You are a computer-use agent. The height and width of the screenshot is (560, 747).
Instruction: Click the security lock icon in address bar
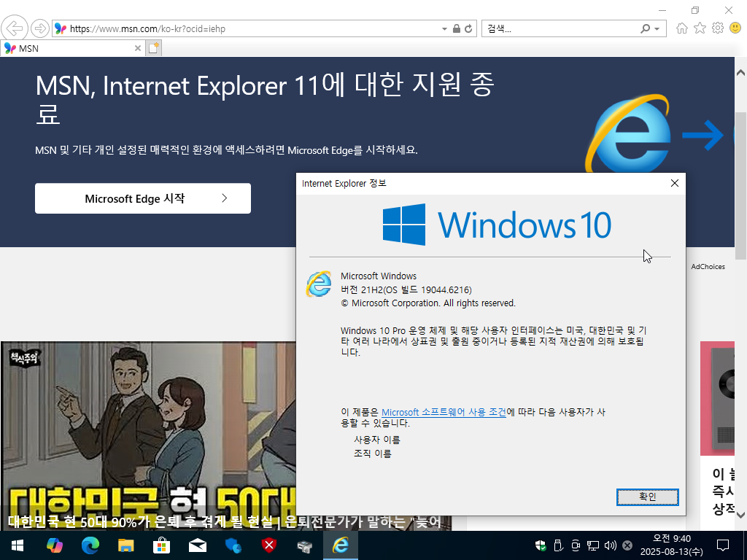click(457, 28)
